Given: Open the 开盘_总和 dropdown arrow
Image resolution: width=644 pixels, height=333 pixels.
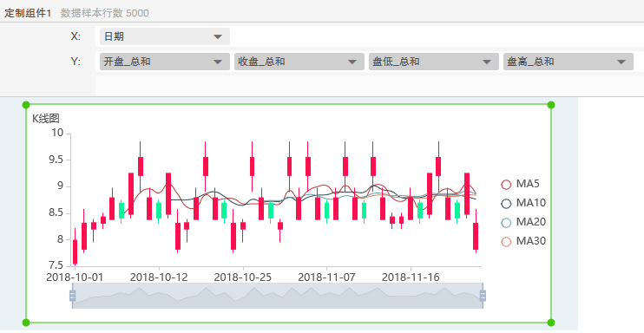Looking at the screenshot, I should [x=218, y=62].
